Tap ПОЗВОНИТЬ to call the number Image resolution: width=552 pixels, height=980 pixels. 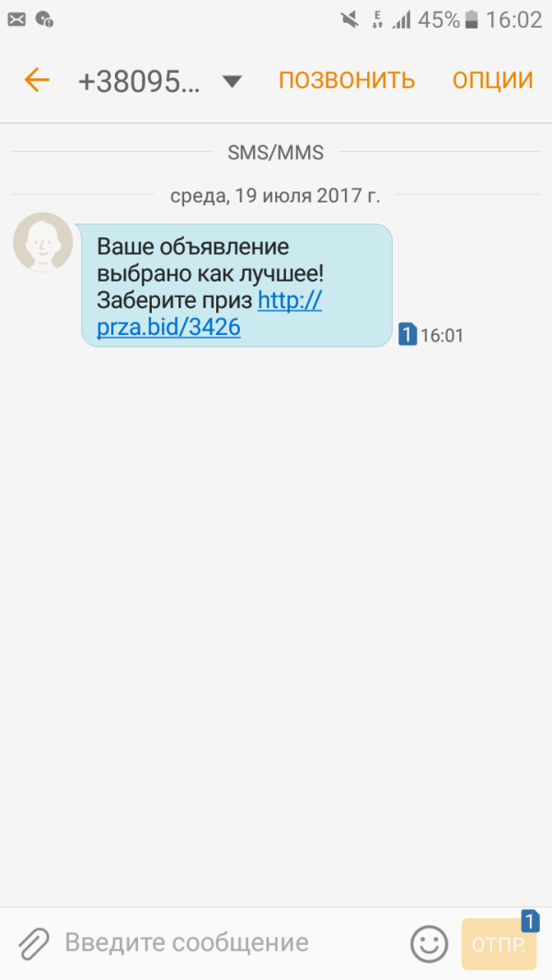(346, 80)
